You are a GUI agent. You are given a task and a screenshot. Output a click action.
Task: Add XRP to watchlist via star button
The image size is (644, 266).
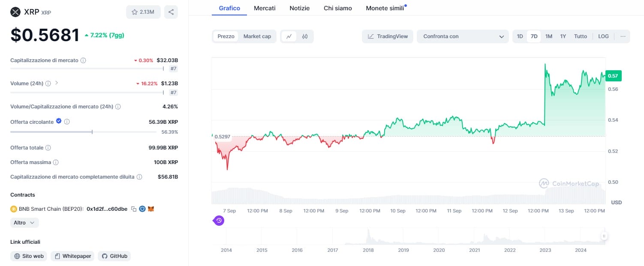(143, 12)
